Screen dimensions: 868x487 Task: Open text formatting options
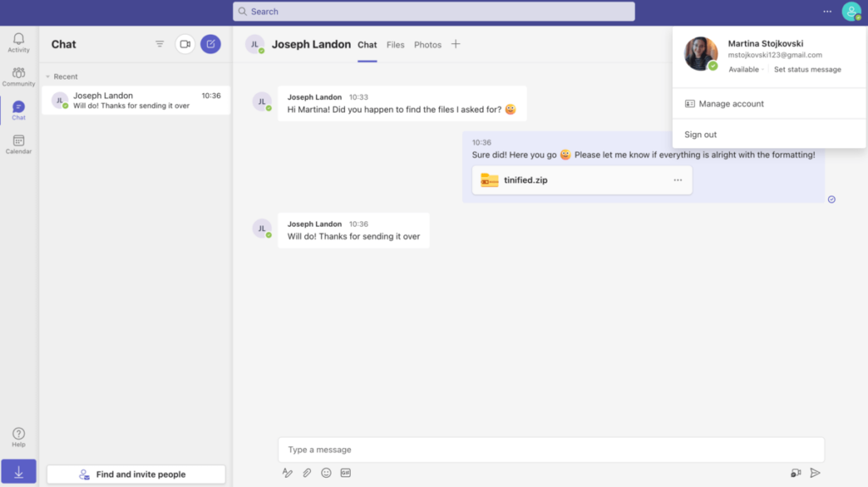(x=287, y=473)
